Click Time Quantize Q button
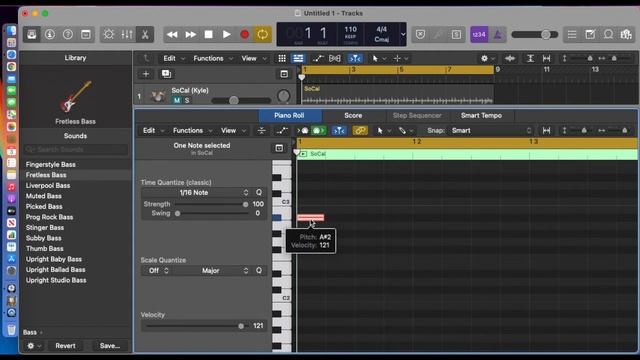This screenshot has width=640, height=360. click(x=259, y=192)
